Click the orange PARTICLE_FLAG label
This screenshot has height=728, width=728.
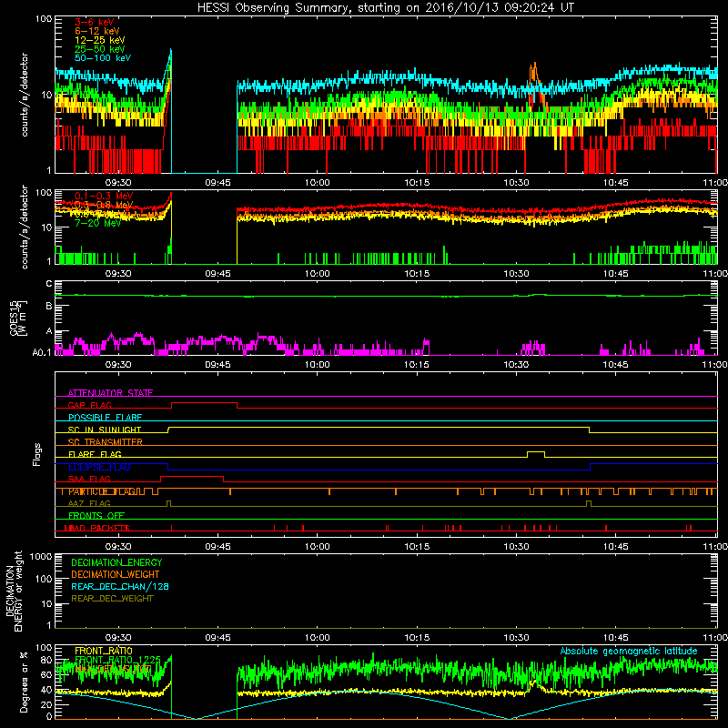click(102, 491)
